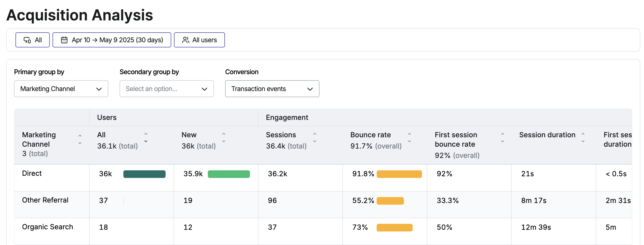644x245 pixels.
Task: Click the orange bounce rate bar for Organic Search
Action: click(x=394, y=227)
